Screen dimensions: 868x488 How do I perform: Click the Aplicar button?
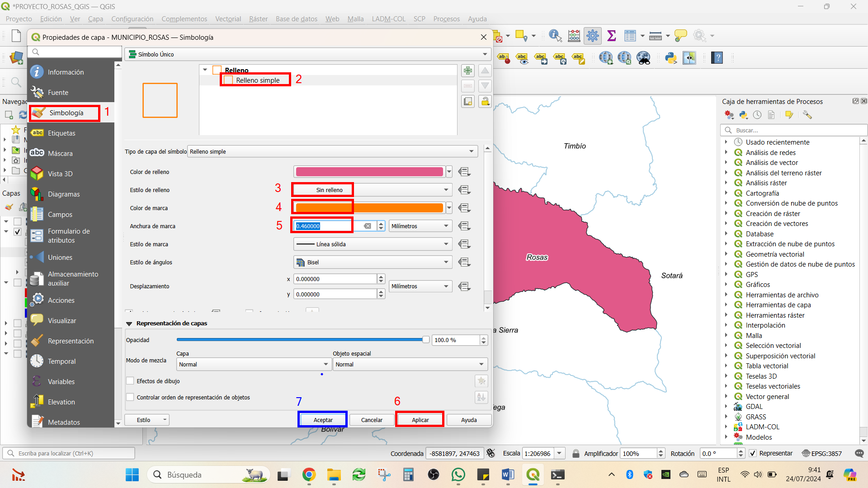pos(420,420)
